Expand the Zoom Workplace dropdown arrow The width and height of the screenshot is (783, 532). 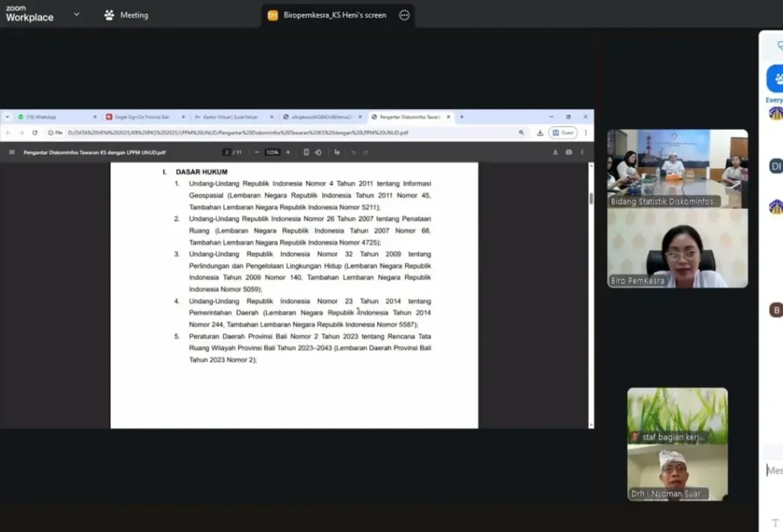pyautogui.click(x=76, y=15)
